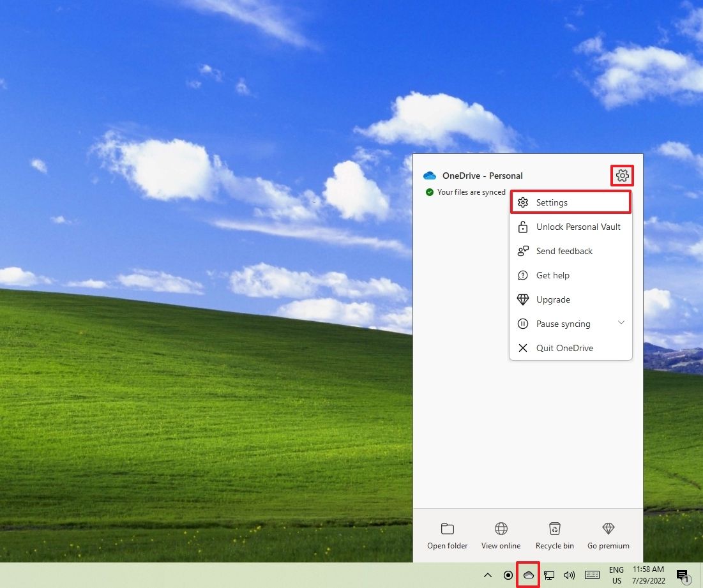Open folder from the OneDrive flyout
The width and height of the screenshot is (703, 588).
[447, 536]
